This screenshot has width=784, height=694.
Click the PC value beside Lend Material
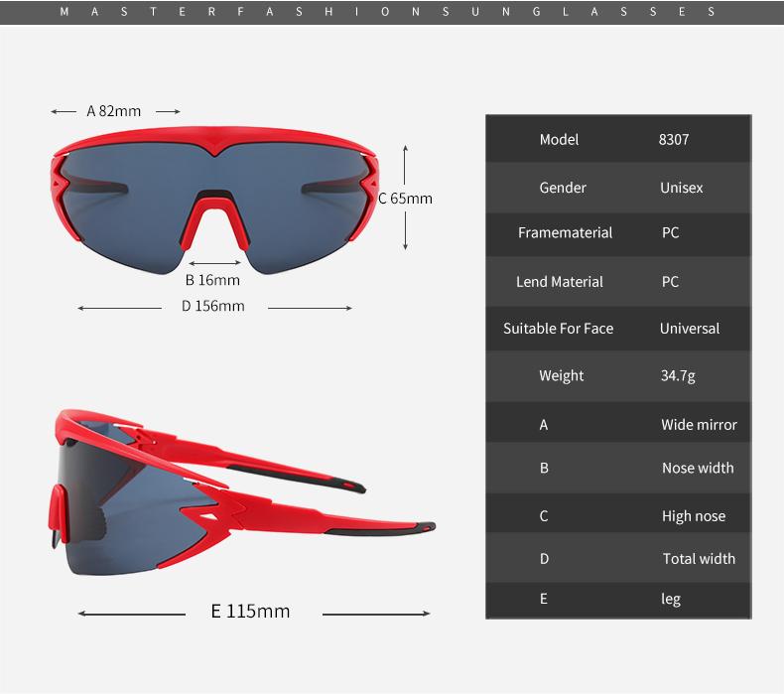pyautogui.click(x=670, y=282)
